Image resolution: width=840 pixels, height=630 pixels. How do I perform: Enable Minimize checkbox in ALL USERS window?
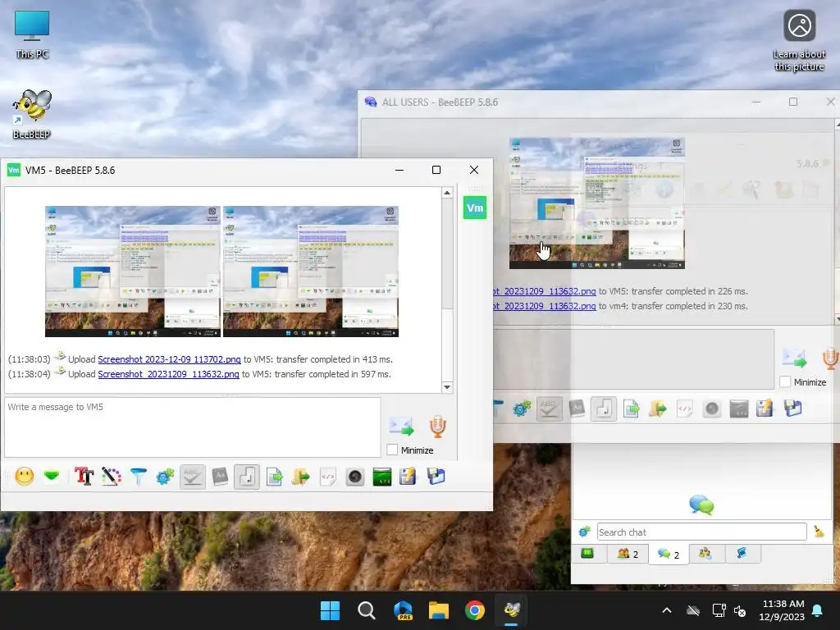(785, 382)
